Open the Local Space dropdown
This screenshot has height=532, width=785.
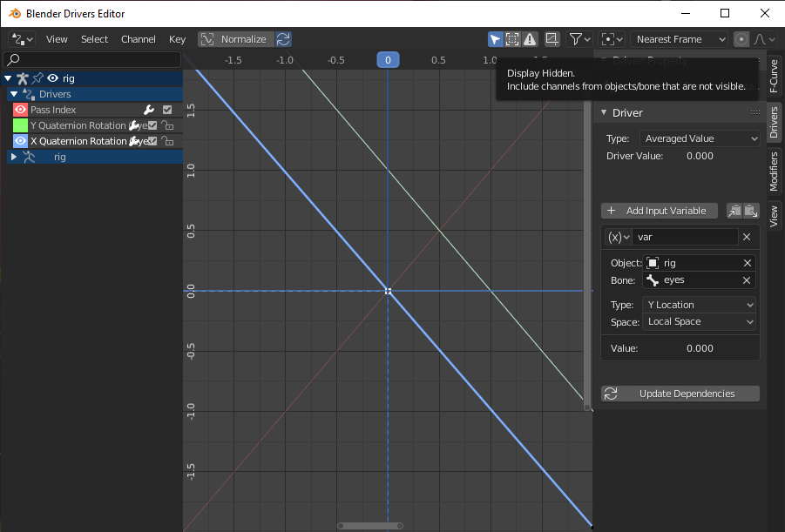(x=700, y=322)
